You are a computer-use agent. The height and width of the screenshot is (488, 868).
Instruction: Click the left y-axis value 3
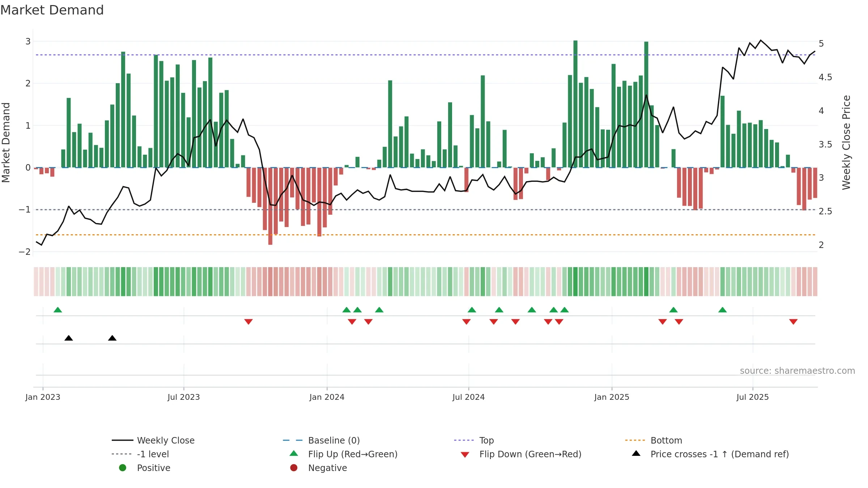click(x=28, y=41)
